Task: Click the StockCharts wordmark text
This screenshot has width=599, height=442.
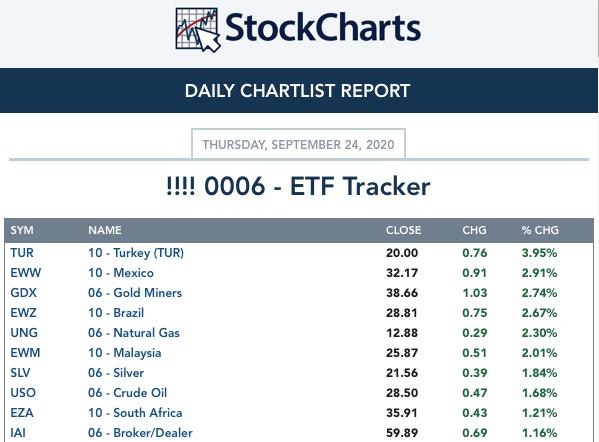Action: click(323, 28)
